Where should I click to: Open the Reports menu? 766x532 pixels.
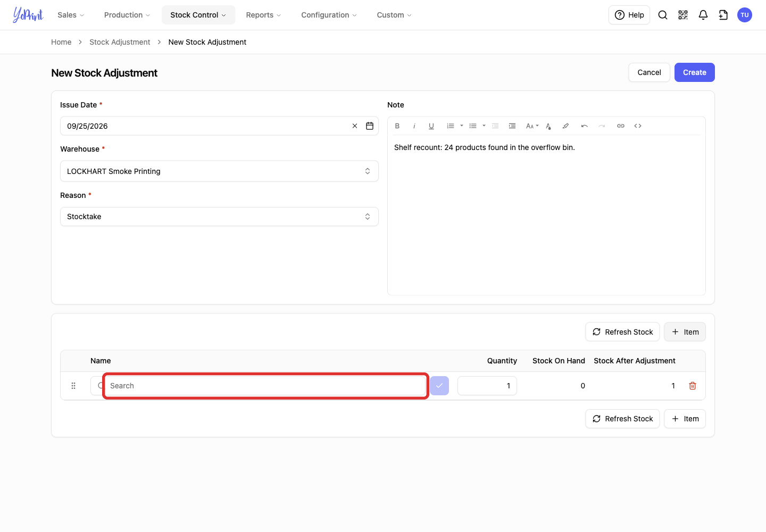[263, 15]
